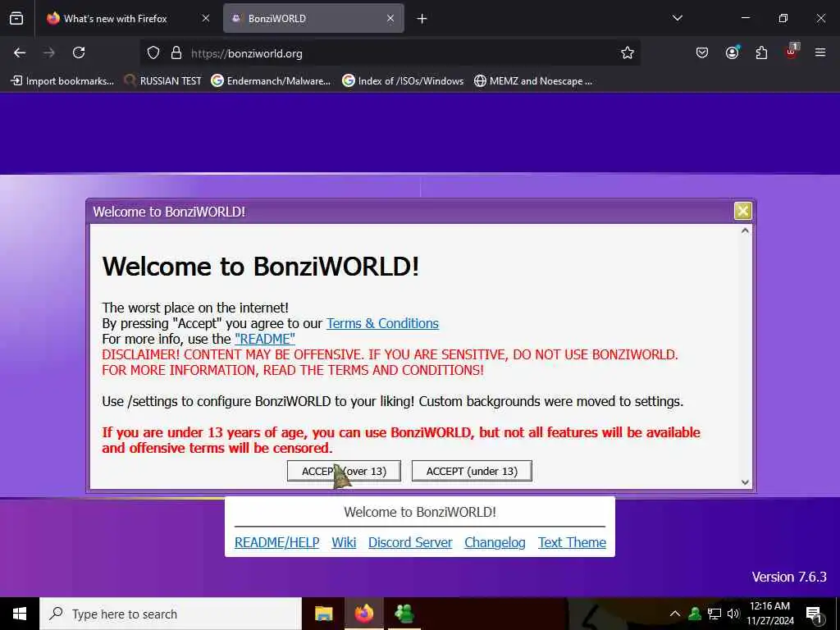Switch to Text Theme link
840x630 pixels.
click(x=572, y=542)
